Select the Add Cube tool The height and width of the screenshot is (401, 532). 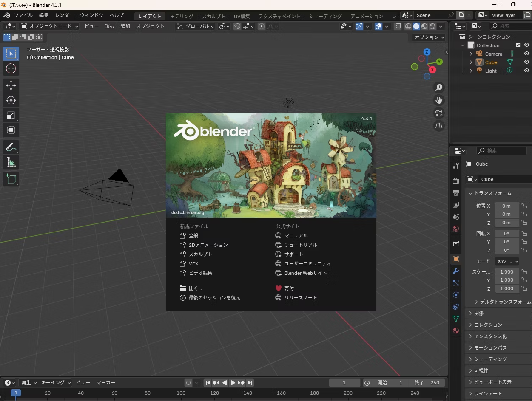tap(11, 179)
